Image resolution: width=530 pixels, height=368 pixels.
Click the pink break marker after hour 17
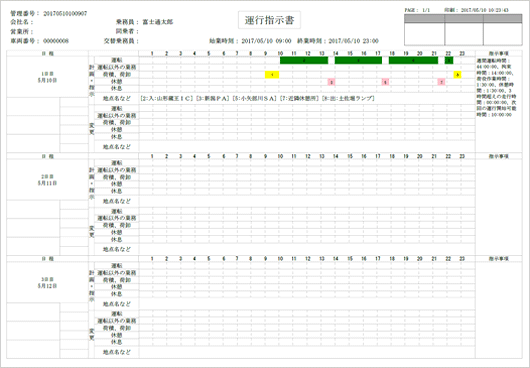click(385, 82)
